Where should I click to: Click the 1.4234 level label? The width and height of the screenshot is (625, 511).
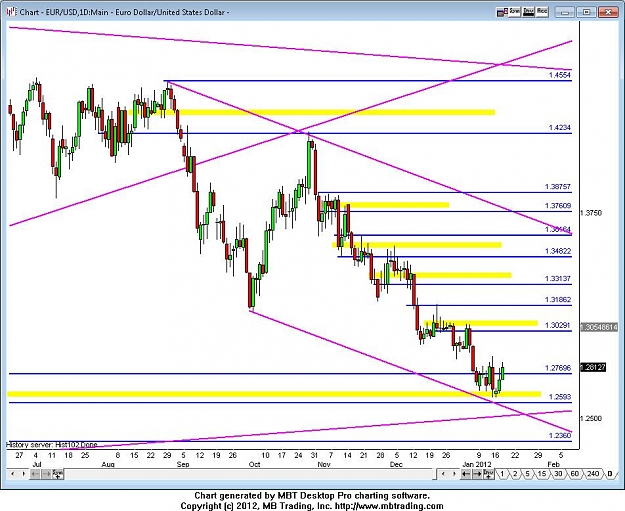[x=560, y=128]
